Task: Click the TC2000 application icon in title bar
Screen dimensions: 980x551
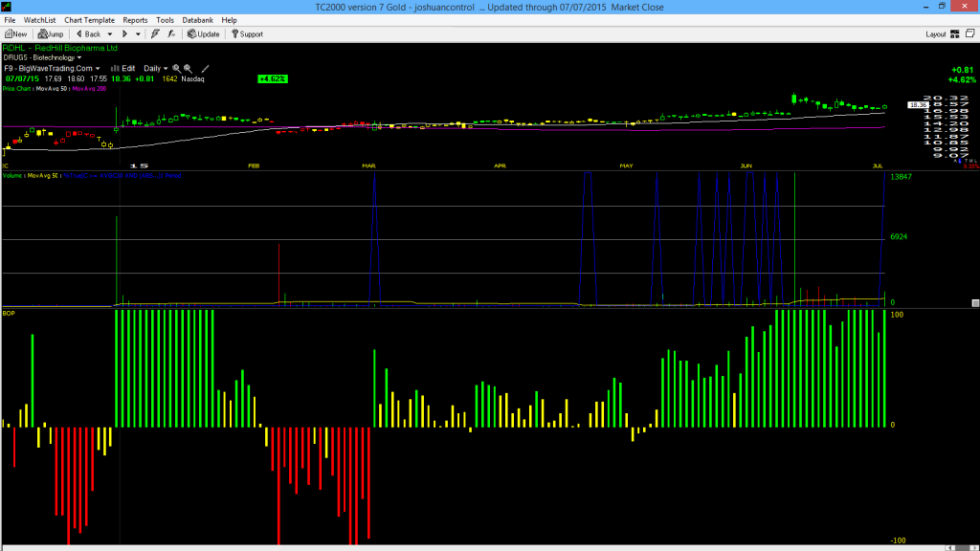Action: pyautogui.click(x=7, y=7)
